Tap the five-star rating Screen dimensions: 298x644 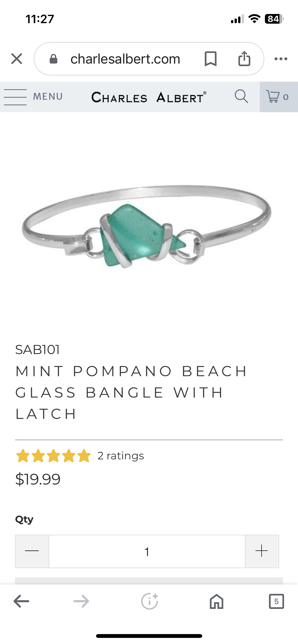coord(53,456)
